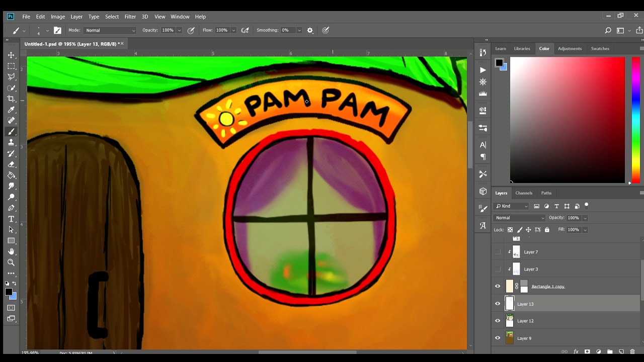Switch to the Paths tab
Image resolution: width=644 pixels, height=362 pixels.
tap(546, 193)
